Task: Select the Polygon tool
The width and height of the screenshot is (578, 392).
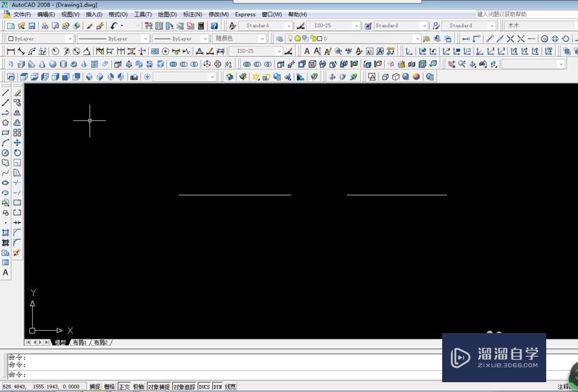Action: coord(5,122)
